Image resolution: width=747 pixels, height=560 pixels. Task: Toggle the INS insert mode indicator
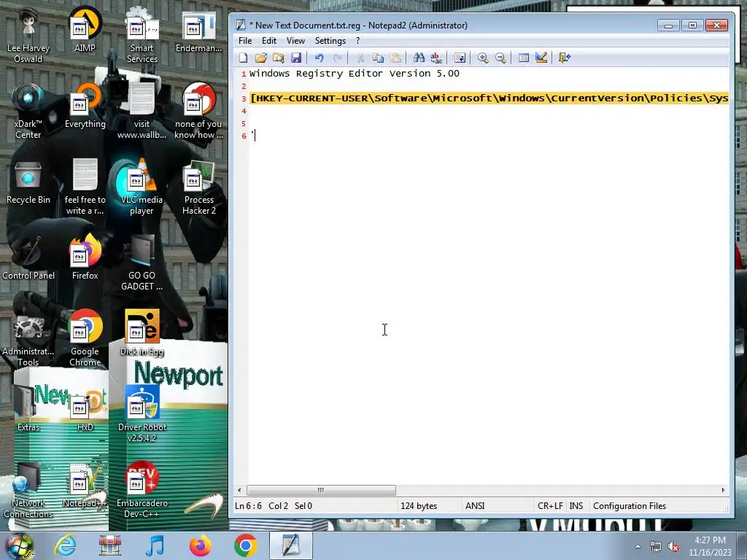coord(576,506)
